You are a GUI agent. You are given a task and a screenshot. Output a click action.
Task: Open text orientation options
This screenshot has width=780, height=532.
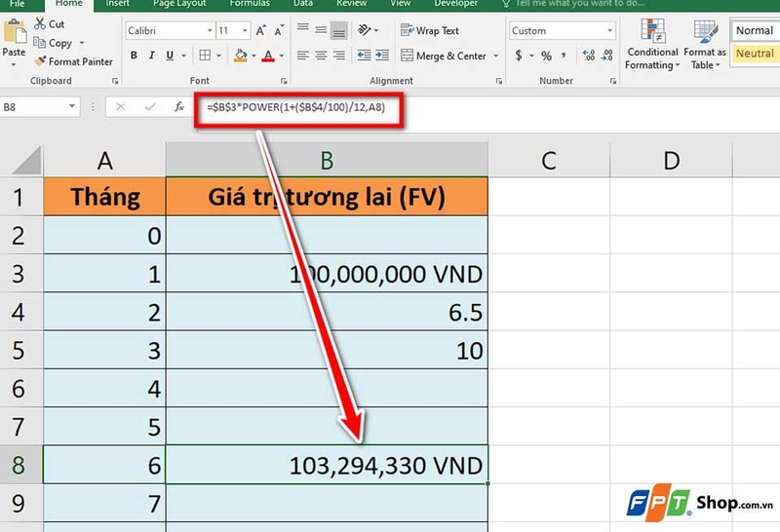click(x=368, y=30)
